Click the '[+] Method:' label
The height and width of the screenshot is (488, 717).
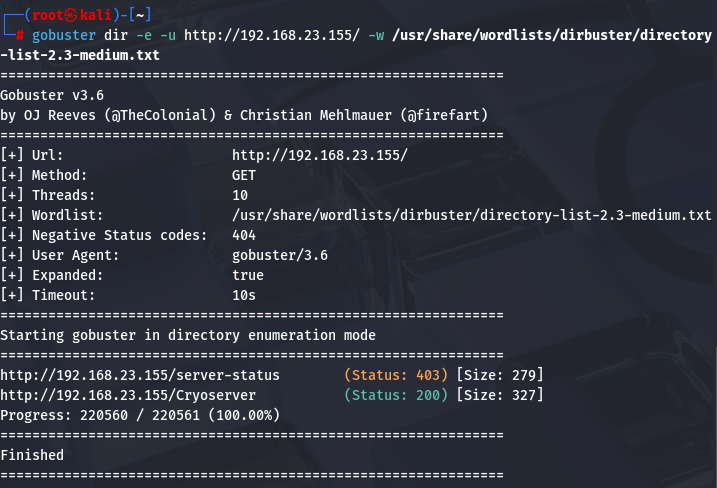coord(43,175)
